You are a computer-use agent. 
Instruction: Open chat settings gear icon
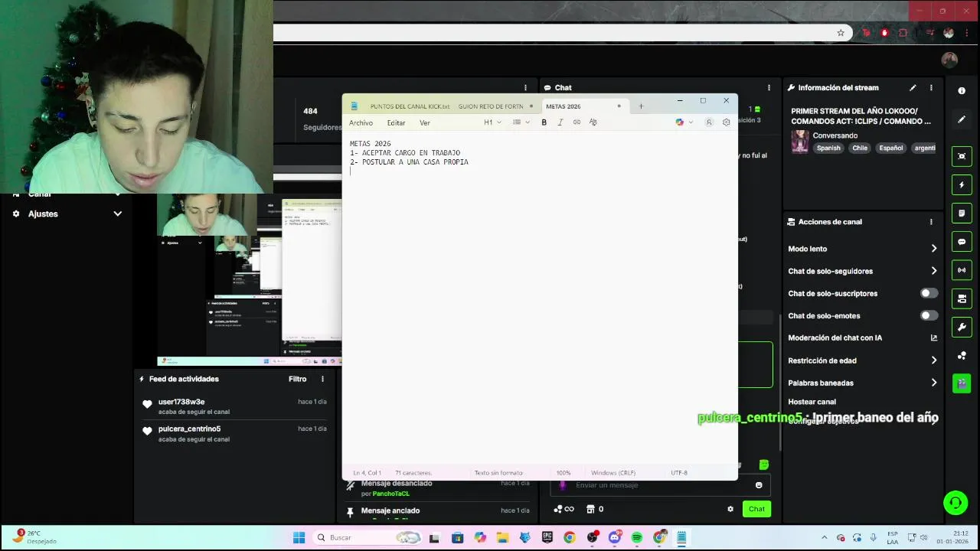click(x=730, y=509)
